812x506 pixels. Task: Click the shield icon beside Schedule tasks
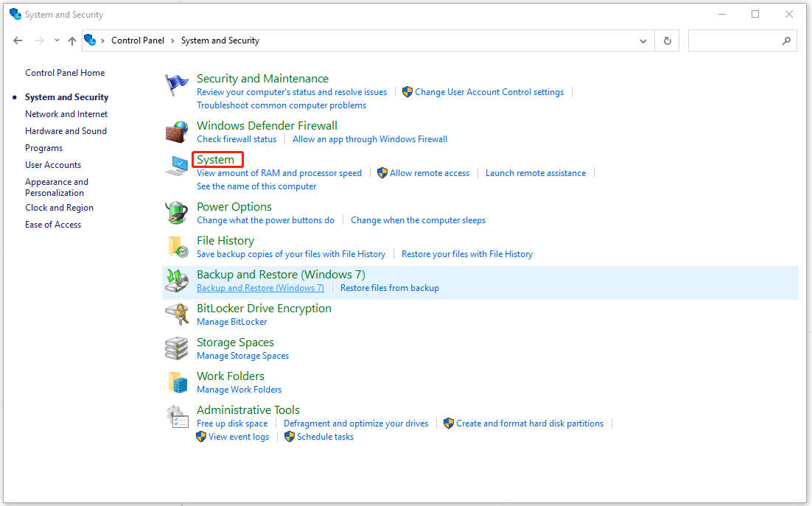290,437
